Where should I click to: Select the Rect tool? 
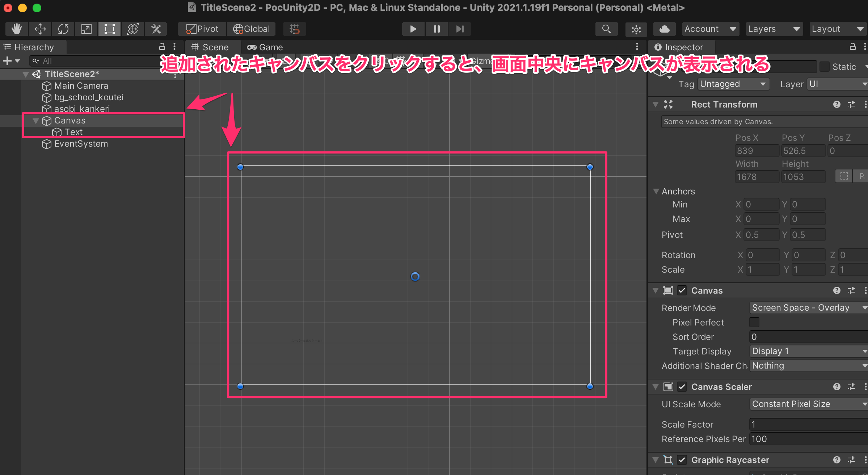click(109, 29)
